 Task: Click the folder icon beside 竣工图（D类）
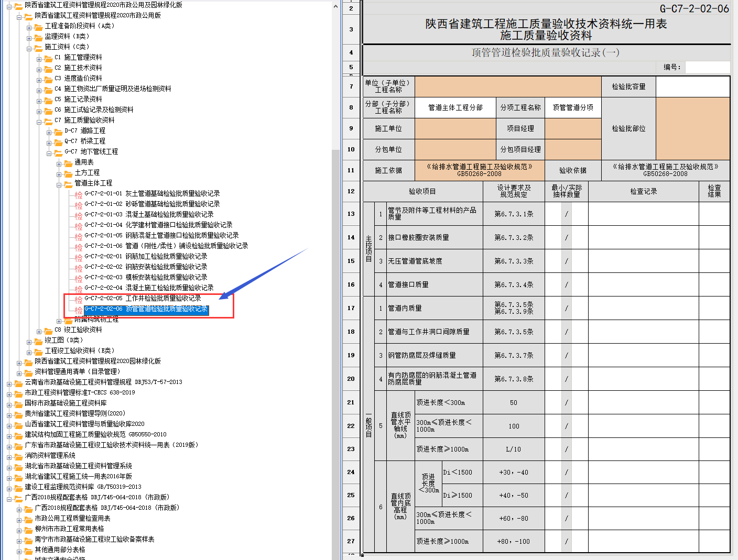click(x=38, y=341)
